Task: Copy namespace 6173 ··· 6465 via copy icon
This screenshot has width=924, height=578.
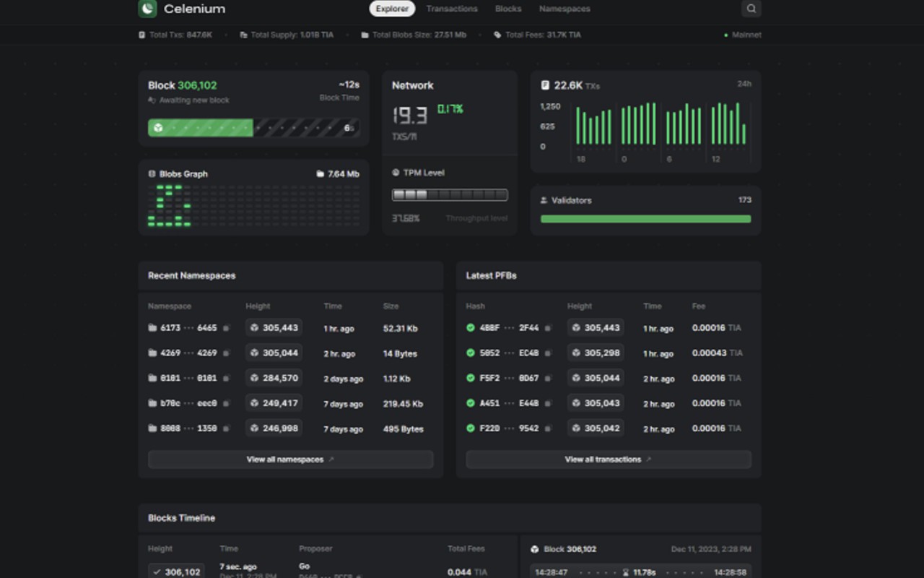Action: [x=226, y=328]
